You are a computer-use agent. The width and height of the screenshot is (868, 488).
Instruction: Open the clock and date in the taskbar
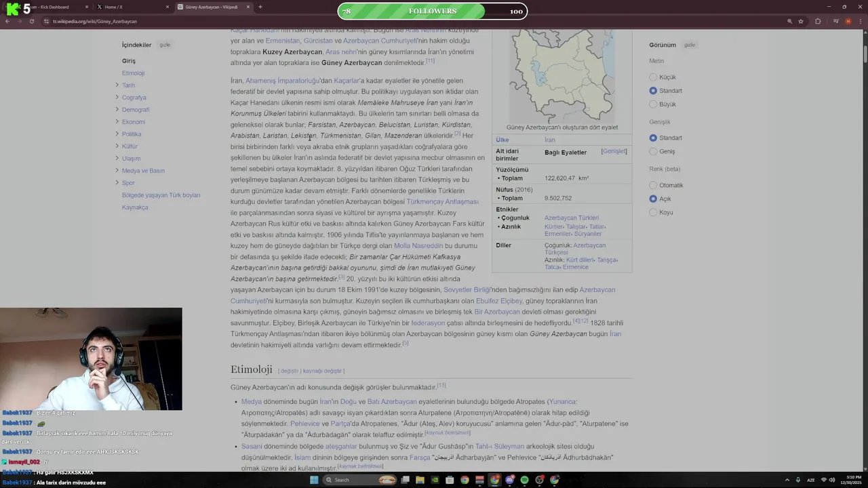(x=851, y=480)
